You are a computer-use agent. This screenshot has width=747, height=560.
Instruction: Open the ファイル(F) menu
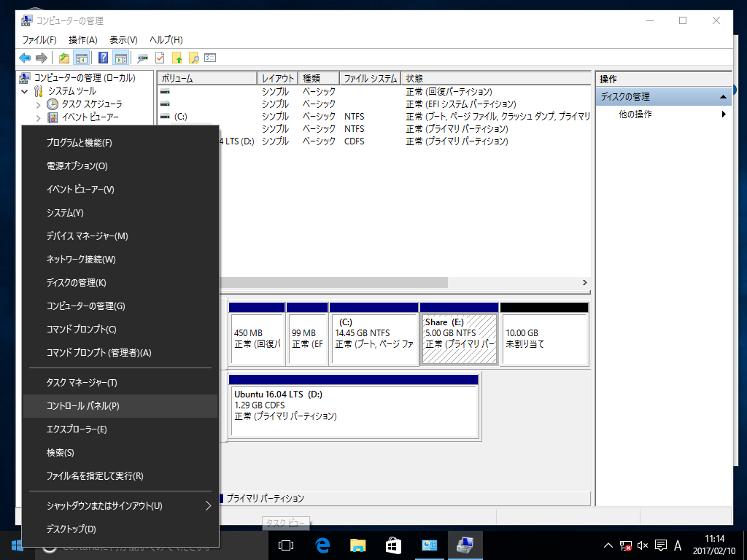click(x=39, y=40)
